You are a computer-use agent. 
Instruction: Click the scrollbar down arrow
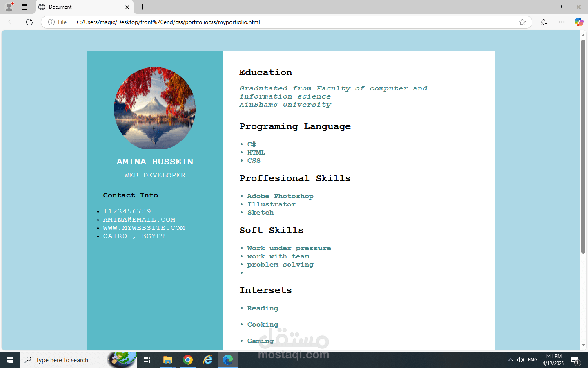click(583, 345)
